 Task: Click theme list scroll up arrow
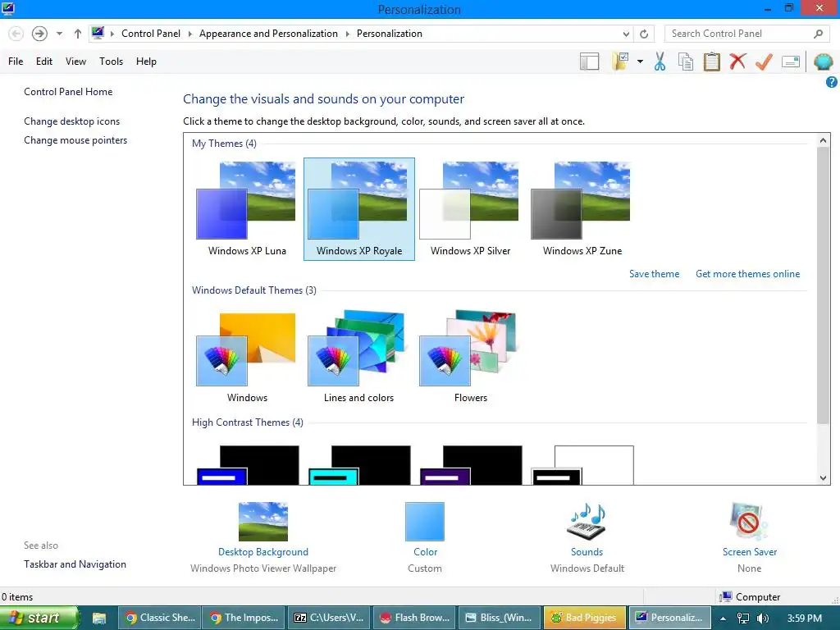pyautogui.click(x=824, y=140)
